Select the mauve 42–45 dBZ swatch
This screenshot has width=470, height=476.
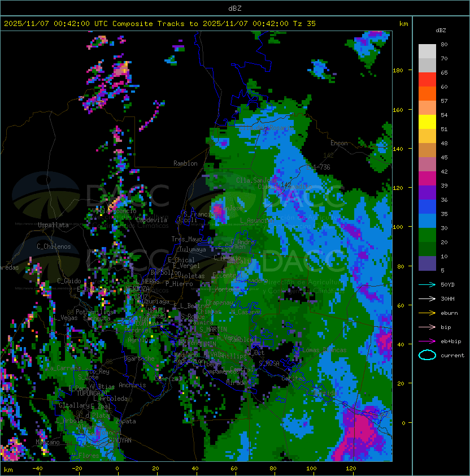click(427, 164)
